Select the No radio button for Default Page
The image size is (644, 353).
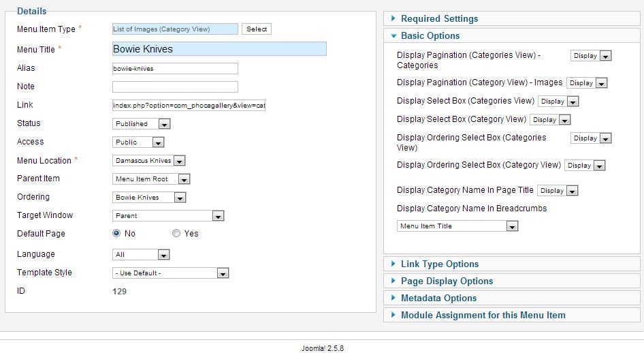[x=116, y=233]
